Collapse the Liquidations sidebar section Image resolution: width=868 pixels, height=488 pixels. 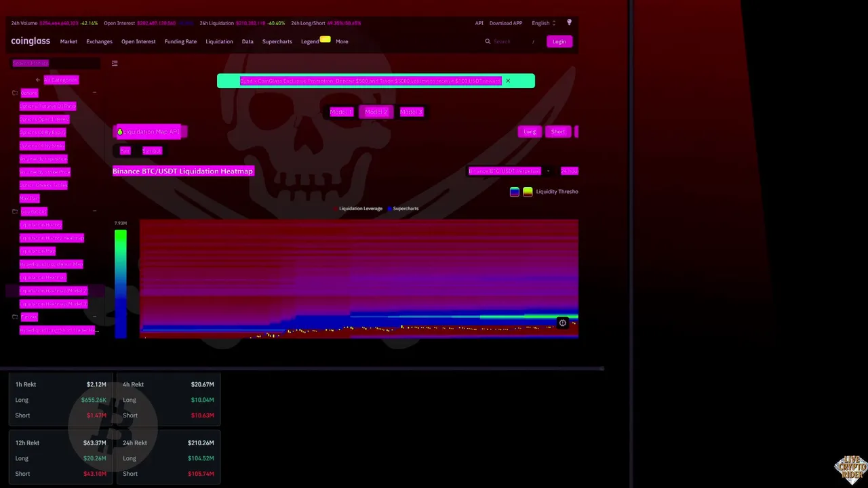coord(94,211)
